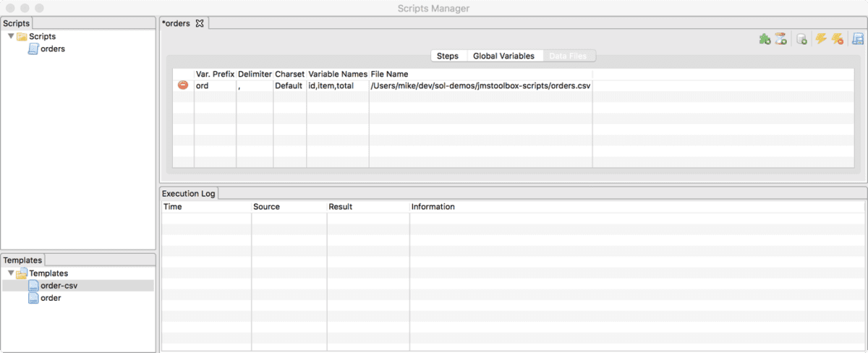Click the Information column header in log

point(433,207)
